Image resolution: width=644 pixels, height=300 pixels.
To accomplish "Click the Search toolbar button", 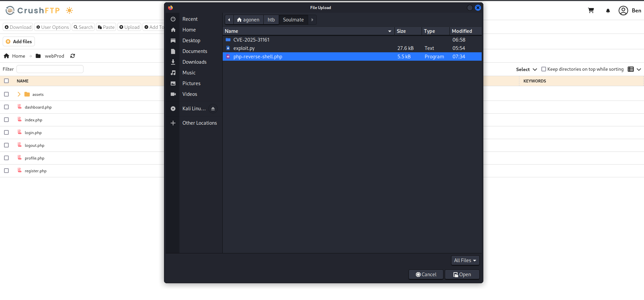I will pyautogui.click(x=83, y=27).
